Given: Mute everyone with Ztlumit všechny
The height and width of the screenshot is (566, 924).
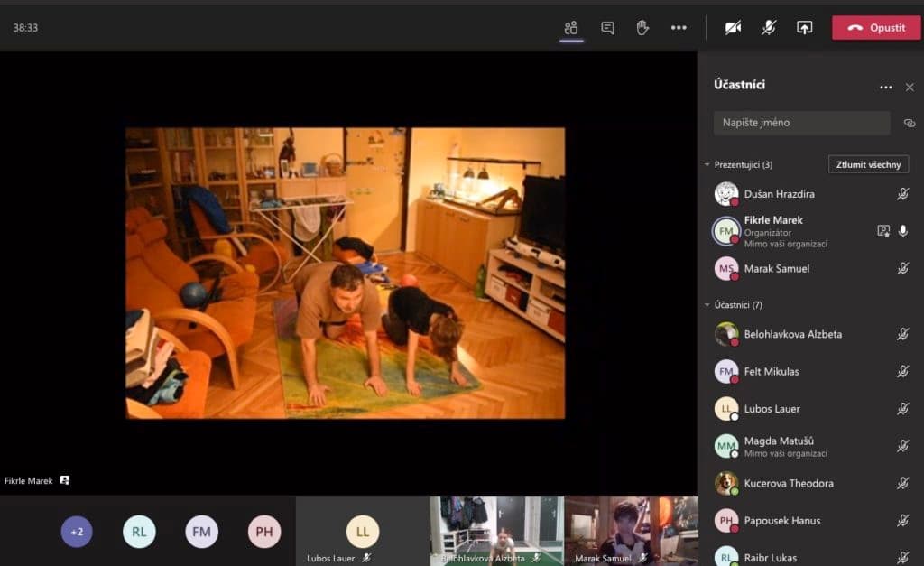Looking at the screenshot, I should point(868,164).
